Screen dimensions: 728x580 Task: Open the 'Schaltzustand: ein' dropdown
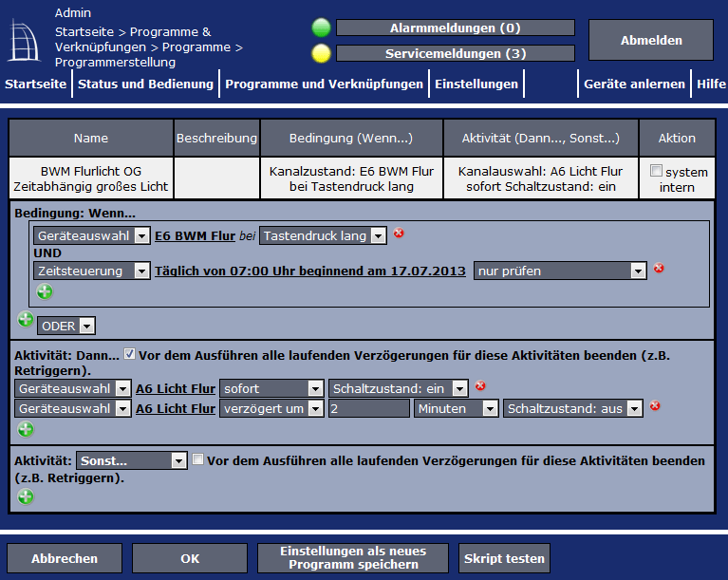(x=399, y=388)
